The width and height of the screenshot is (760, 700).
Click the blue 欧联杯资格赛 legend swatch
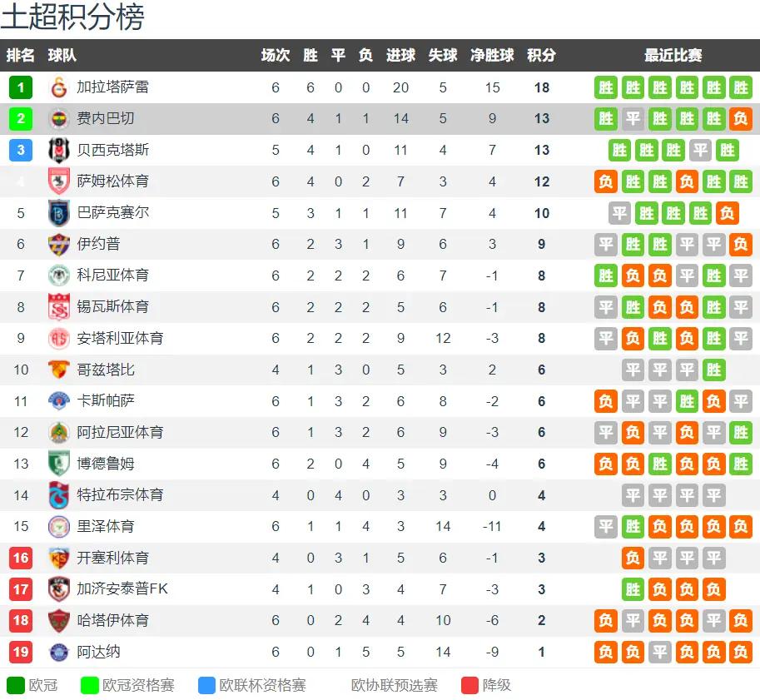click(x=207, y=686)
